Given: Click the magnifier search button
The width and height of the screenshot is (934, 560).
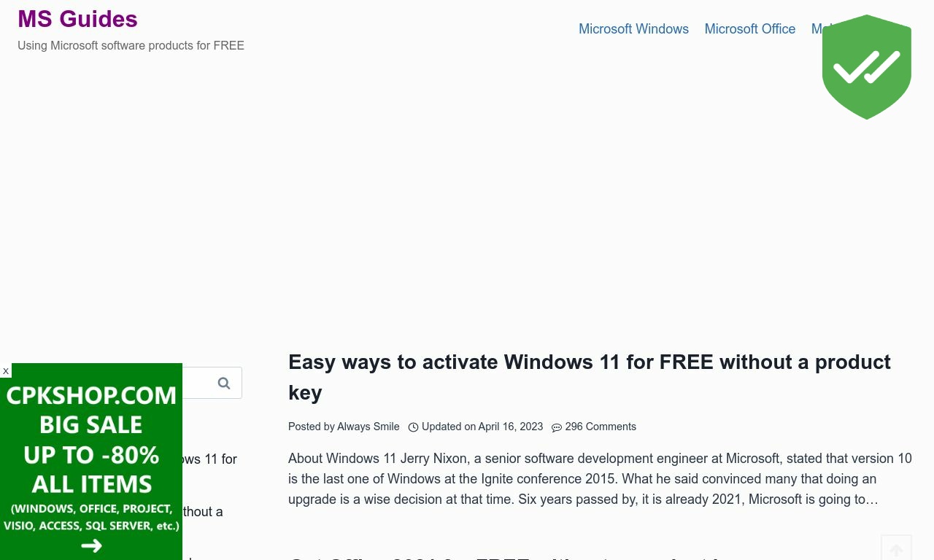Looking at the screenshot, I should point(224,383).
